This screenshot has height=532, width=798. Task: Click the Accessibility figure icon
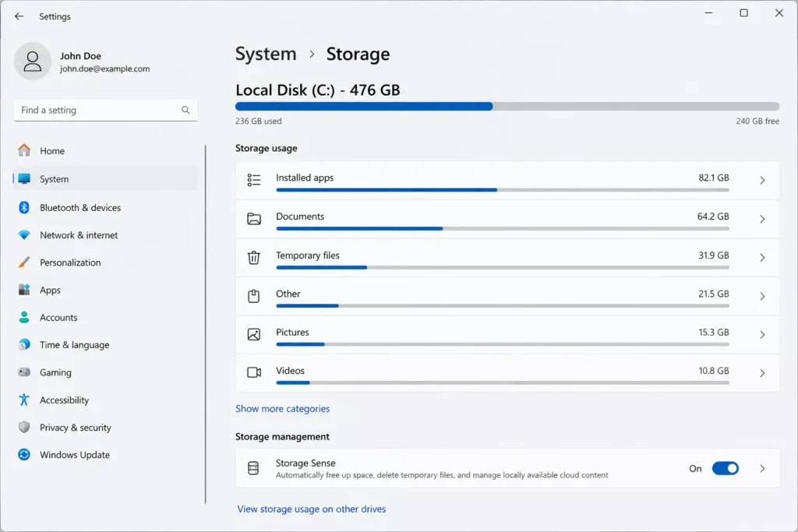point(24,400)
